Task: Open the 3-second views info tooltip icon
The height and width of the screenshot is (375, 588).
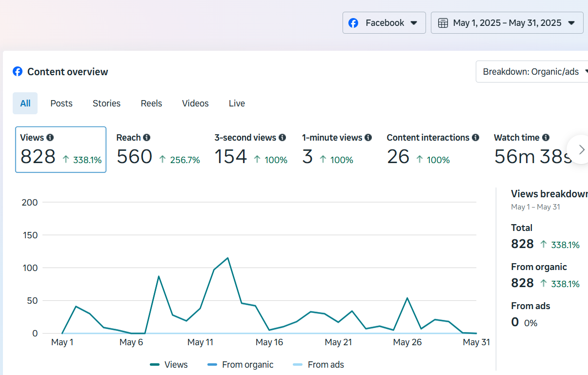Action: 282,138
